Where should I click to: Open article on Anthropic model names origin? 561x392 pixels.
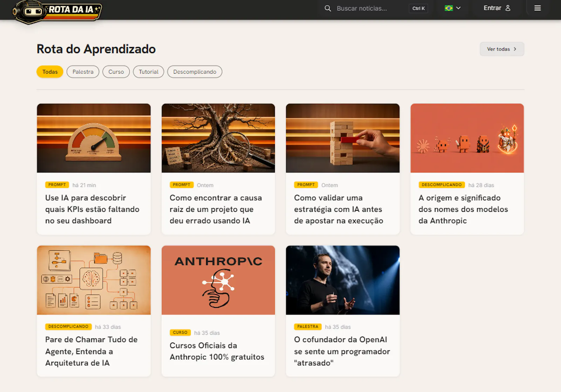click(x=463, y=209)
